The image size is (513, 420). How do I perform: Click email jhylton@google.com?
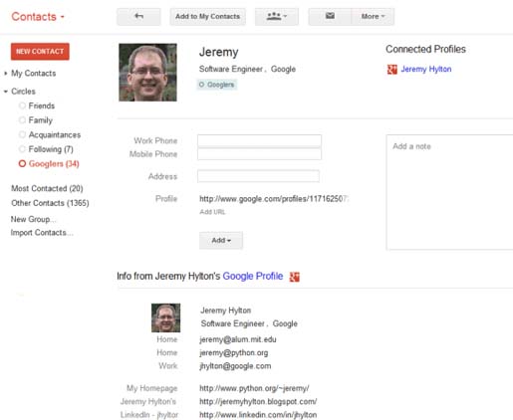pyautogui.click(x=235, y=366)
